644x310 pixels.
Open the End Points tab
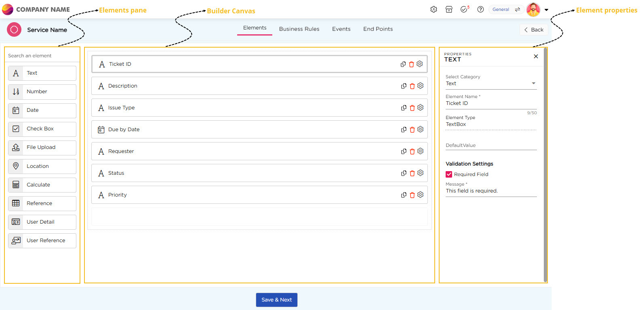(378, 29)
